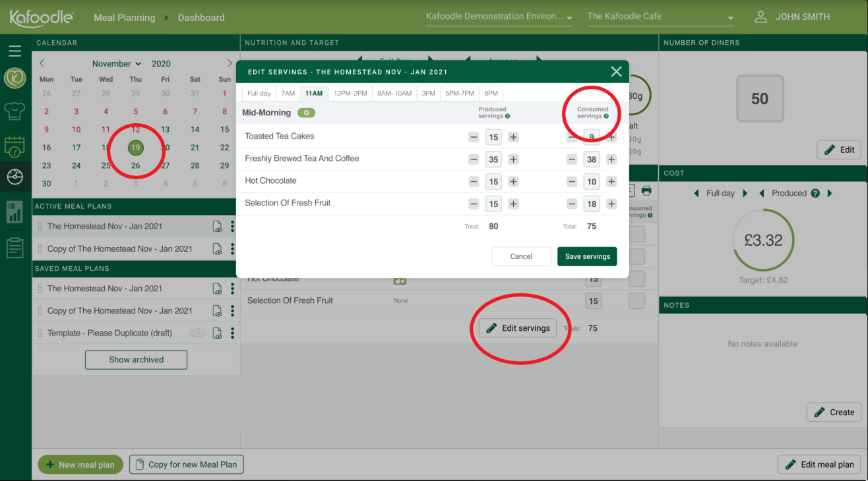Screen dimensions: 868x481
Task: Open the hamburger menu in the sidebar
Action: pyautogui.click(x=15, y=51)
